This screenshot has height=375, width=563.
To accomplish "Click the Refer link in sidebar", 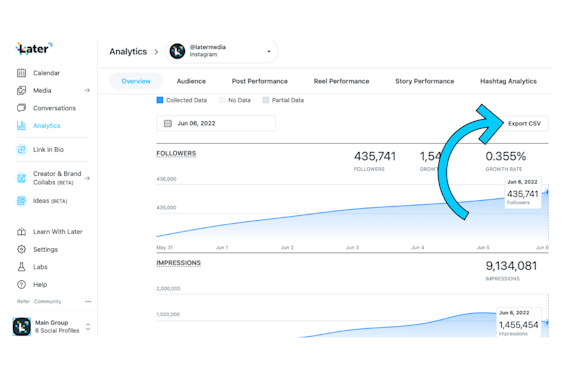I will 23,301.
